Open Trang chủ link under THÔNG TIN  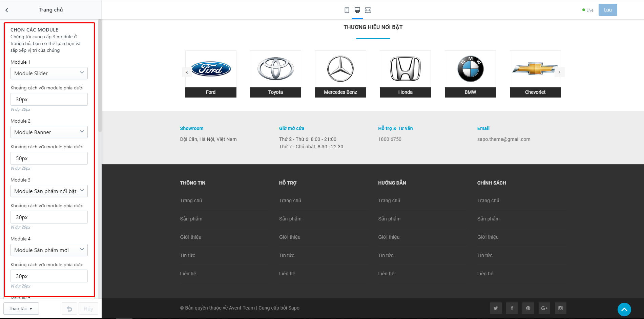pyautogui.click(x=191, y=200)
